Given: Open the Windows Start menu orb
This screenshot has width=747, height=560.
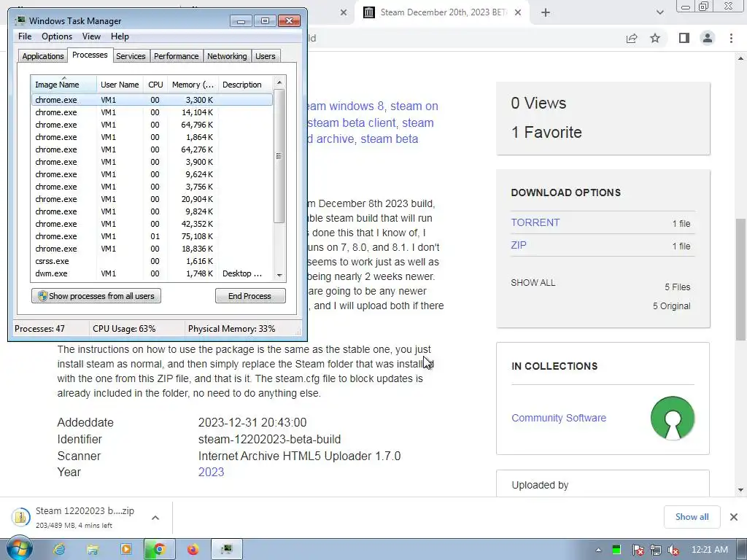Looking at the screenshot, I should point(20,548).
